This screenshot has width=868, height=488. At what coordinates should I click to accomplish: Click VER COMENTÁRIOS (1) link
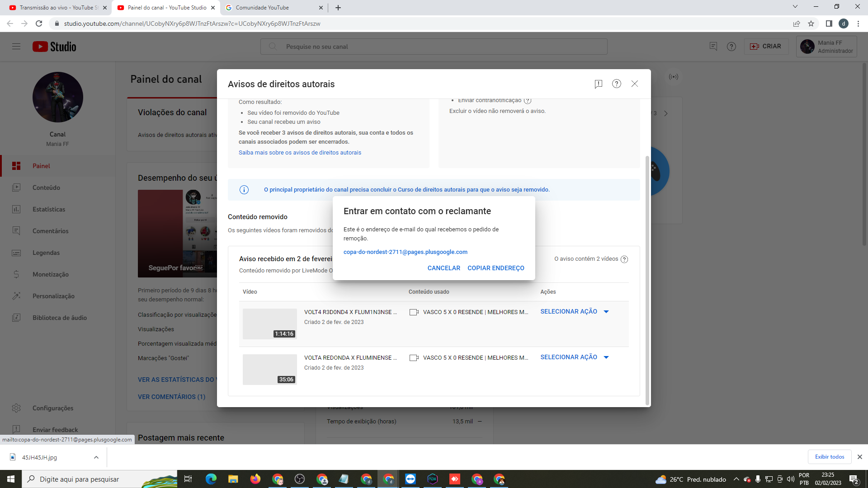[x=171, y=397]
